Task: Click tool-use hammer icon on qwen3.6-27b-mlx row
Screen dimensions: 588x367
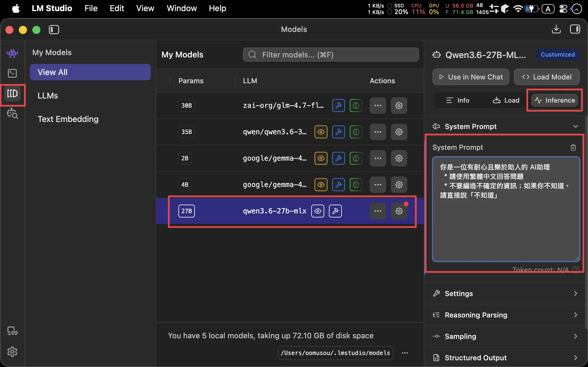Action: 335,211
